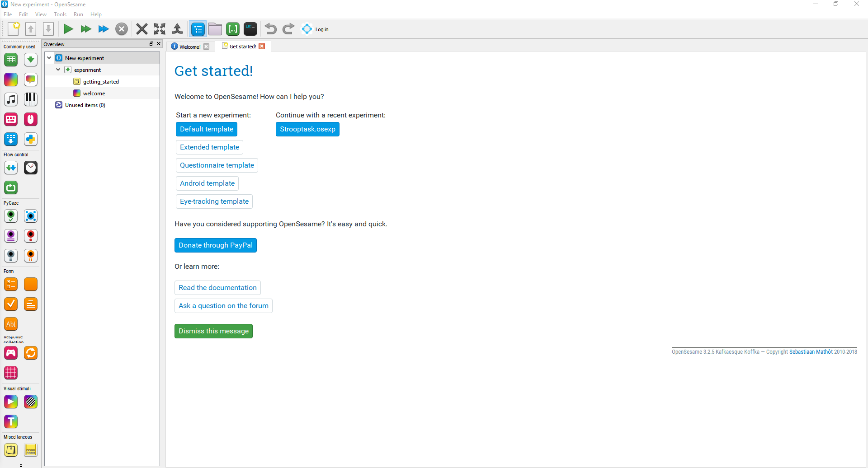This screenshot has height=468, width=868.
Task: Toggle the File pool folder icon
Action: pyautogui.click(x=215, y=29)
